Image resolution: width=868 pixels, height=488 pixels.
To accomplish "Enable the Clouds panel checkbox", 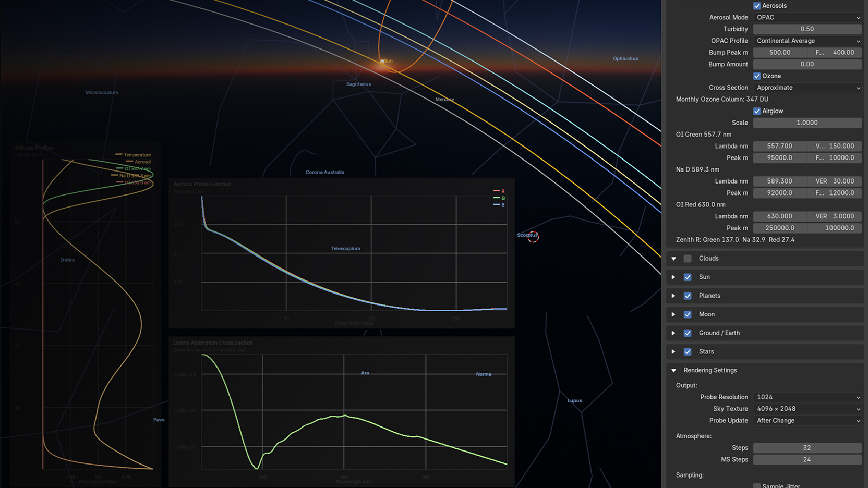I will (688, 259).
